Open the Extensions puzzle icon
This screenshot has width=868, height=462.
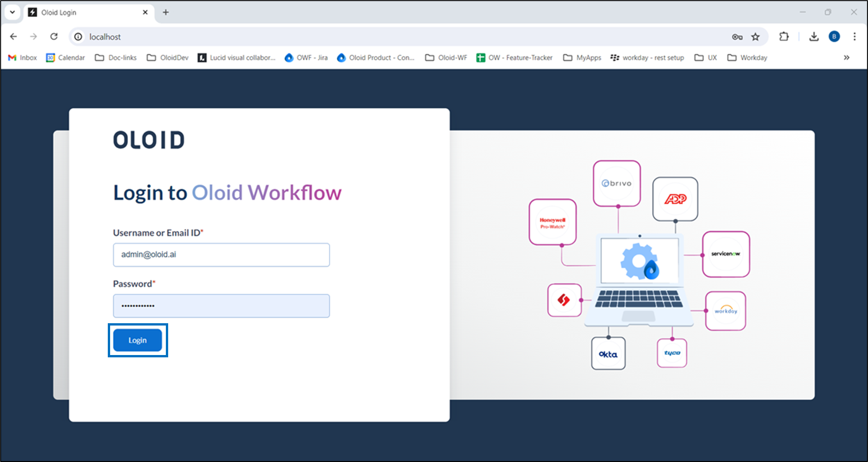click(784, 36)
